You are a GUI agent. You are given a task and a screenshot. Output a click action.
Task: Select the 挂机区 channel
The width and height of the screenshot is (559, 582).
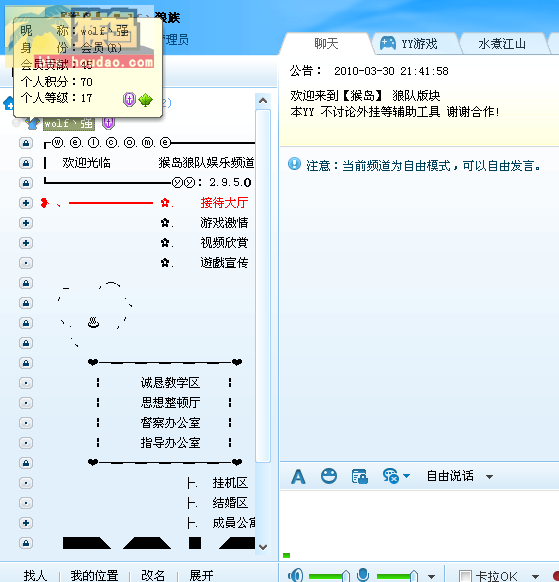pos(230,483)
